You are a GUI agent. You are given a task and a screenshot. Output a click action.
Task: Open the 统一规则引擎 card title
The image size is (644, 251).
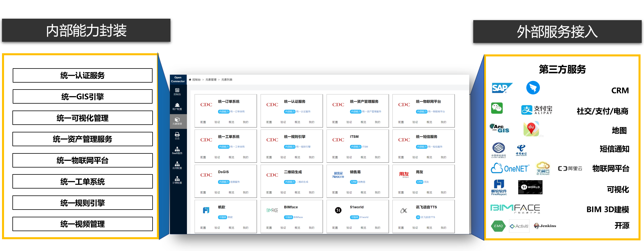coord(294,137)
